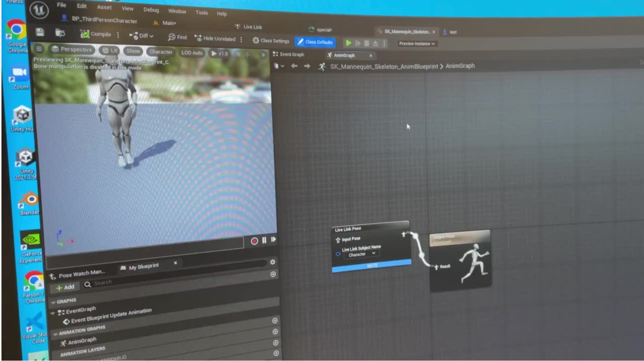Viewport: 644px width, 361px height.
Task: Click the green Add button
Action: click(x=65, y=288)
